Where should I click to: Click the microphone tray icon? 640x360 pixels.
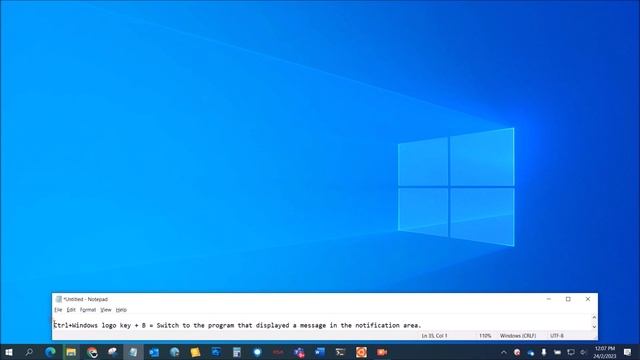click(544, 352)
